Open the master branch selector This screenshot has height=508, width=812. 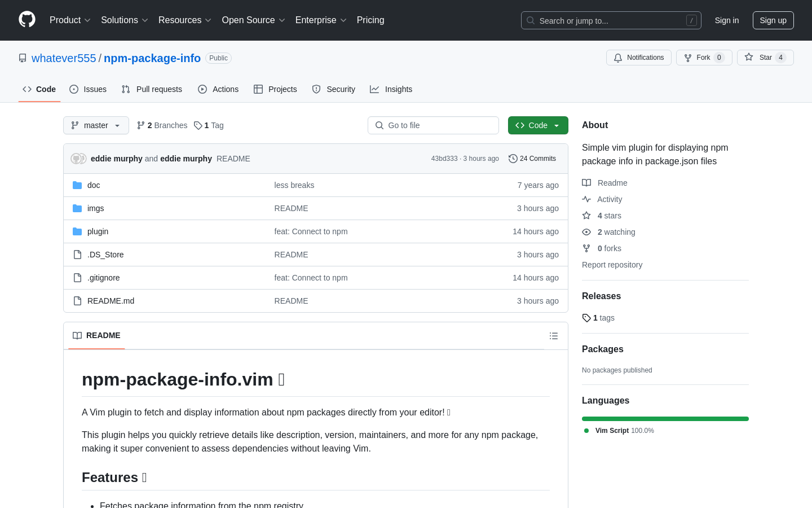(x=96, y=125)
